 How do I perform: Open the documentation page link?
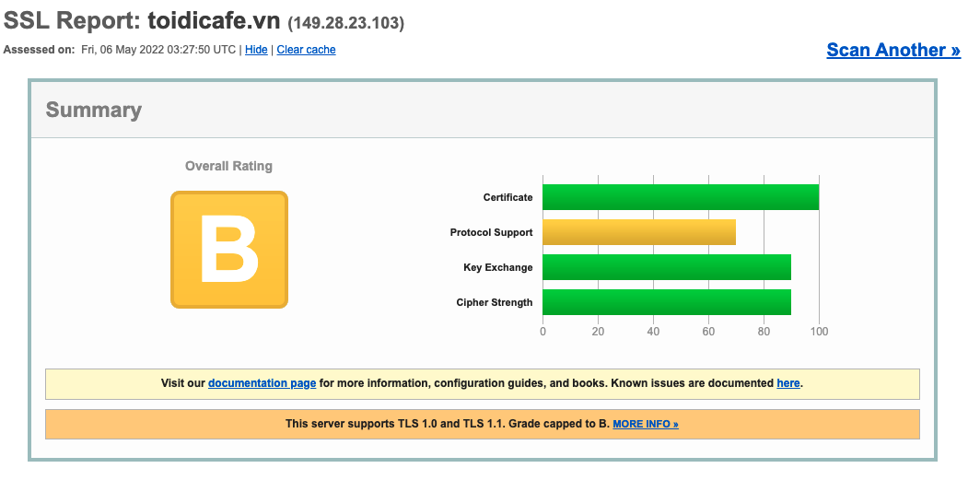[x=262, y=383]
